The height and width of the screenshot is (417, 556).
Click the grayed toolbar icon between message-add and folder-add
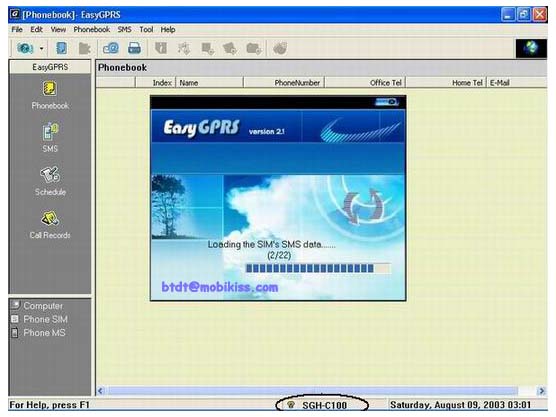[x=230, y=48]
